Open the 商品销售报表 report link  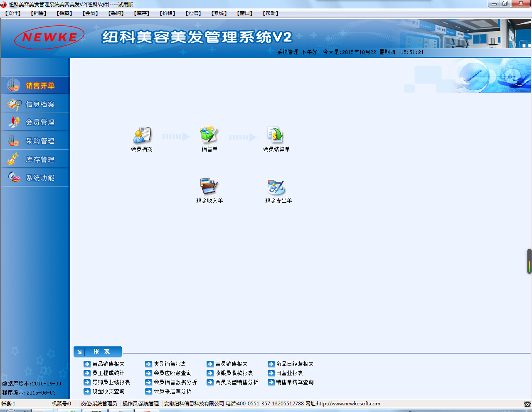(108, 364)
